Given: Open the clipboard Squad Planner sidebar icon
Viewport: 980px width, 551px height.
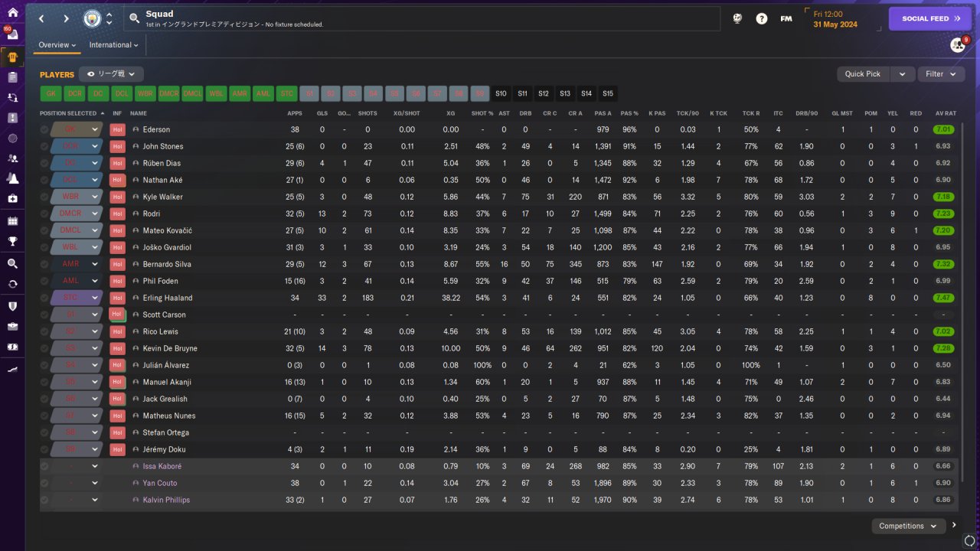Looking at the screenshot, I should (12, 77).
